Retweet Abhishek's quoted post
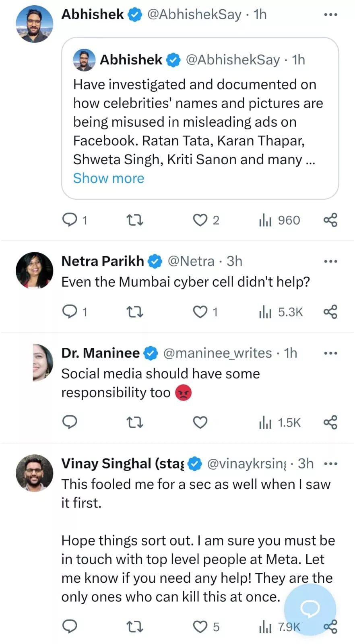 [x=134, y=220]
